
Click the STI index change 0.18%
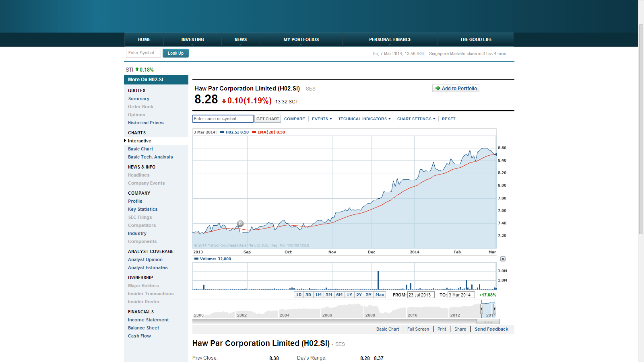click(x=147, y=70)
